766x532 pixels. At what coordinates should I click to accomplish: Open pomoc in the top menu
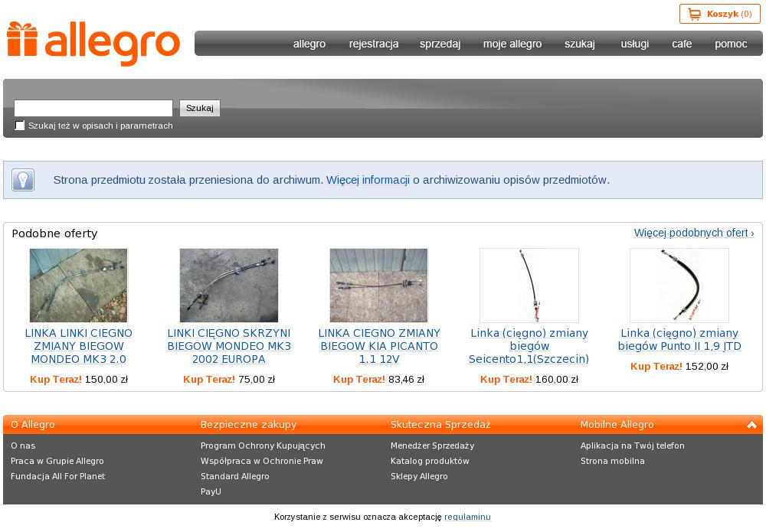pos(731,44)
